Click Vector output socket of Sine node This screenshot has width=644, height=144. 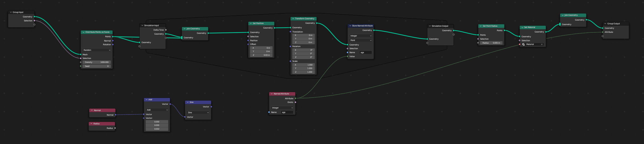tap(211, 107)
